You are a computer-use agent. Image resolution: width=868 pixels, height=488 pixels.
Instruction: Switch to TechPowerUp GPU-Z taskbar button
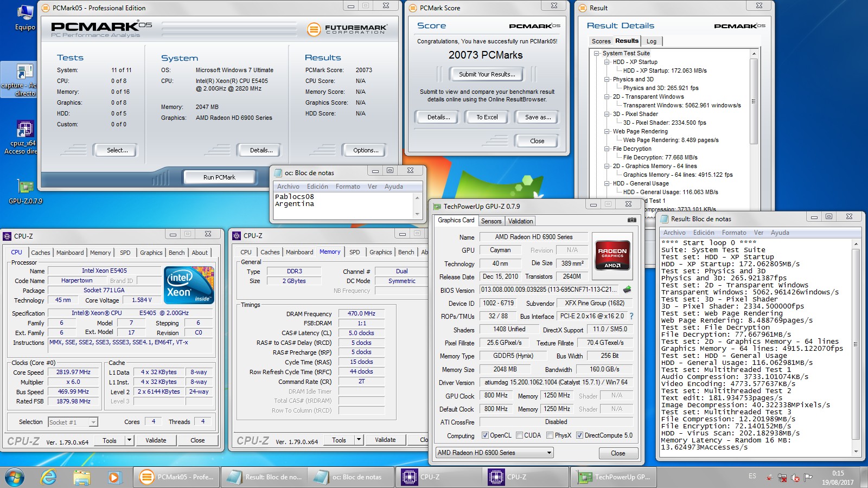[614, 477]
